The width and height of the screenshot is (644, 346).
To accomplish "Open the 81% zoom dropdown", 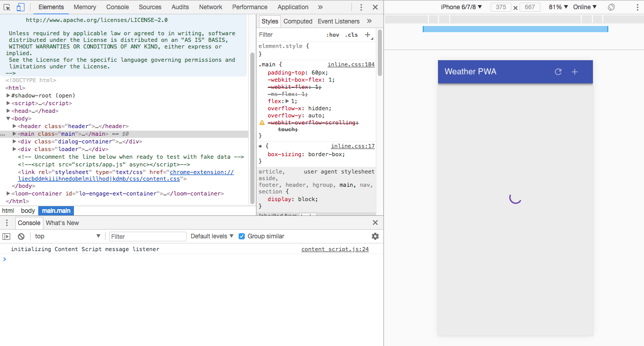I will pos(559,7).
